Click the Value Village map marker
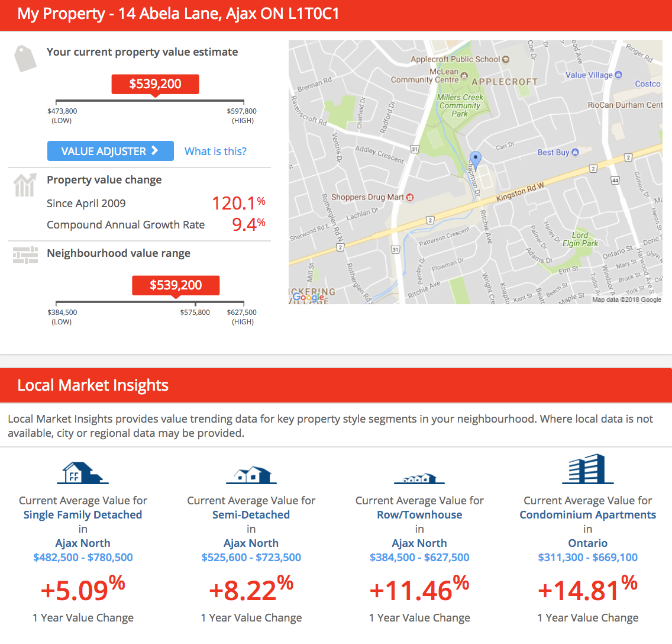672x644 pixels. point(618,75)
